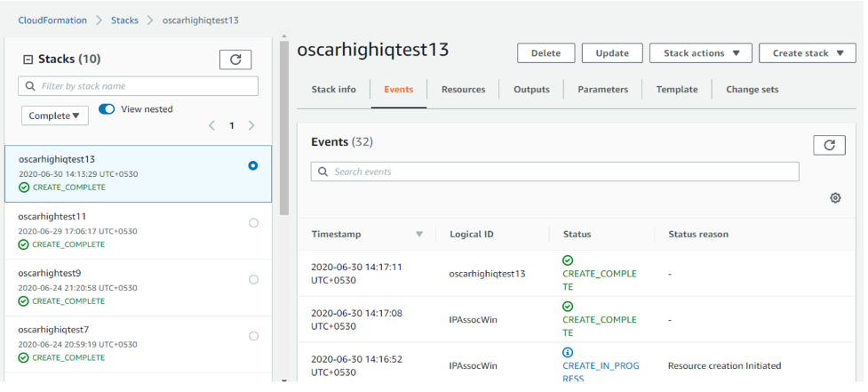Select oscarhighiqtest7 stack radio button
Image resolution: width=868 pixels, height=392 pixels.
coord(253,336)
